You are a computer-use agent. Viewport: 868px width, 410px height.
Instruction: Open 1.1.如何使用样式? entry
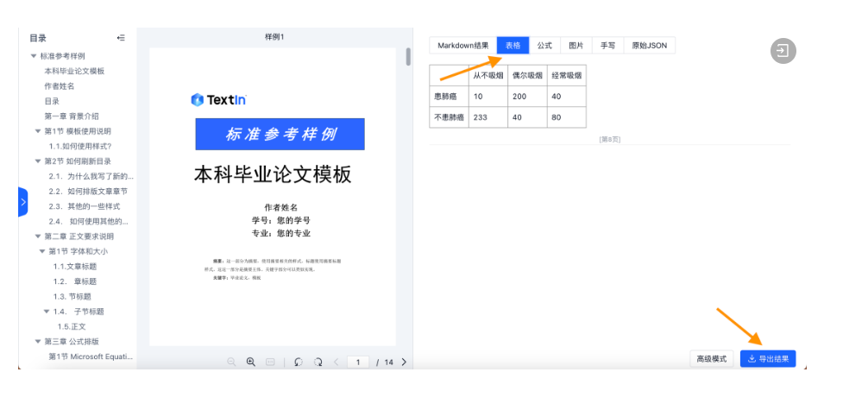80,146
